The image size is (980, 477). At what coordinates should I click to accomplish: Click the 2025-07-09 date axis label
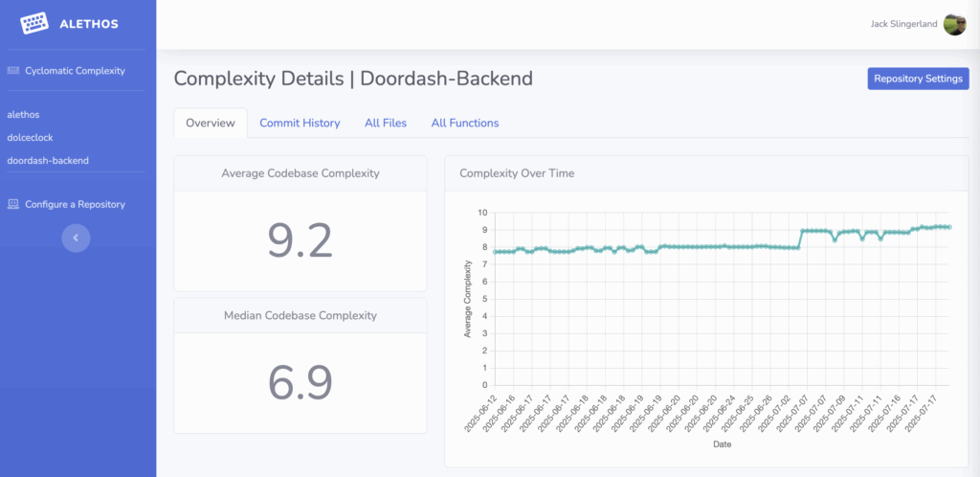830,413
